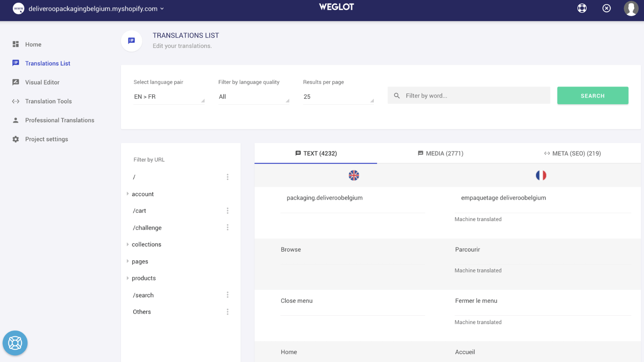This screenshot has height=362, width=644.
Task: Open the project domain dropdown arrow
Action: pos(162,9)
